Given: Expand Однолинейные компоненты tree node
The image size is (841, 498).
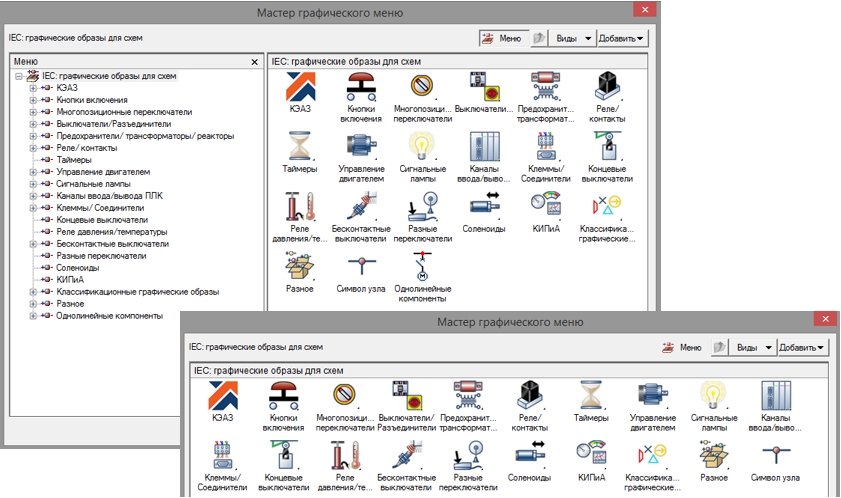Looking at the screenshot, I should pos(33,316).
